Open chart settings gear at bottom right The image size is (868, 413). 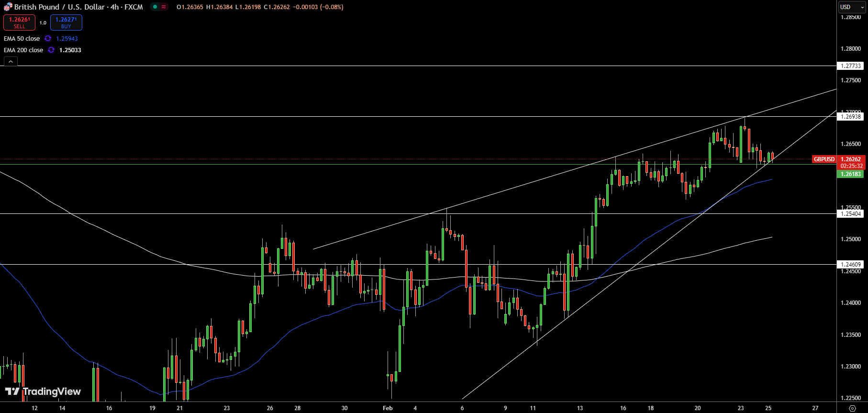[852, 408]
